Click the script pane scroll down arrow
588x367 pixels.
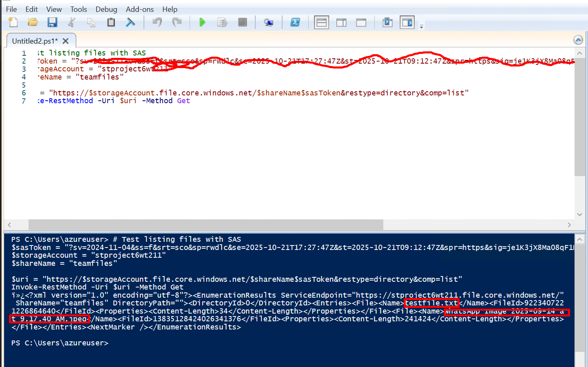coord(579,214)
